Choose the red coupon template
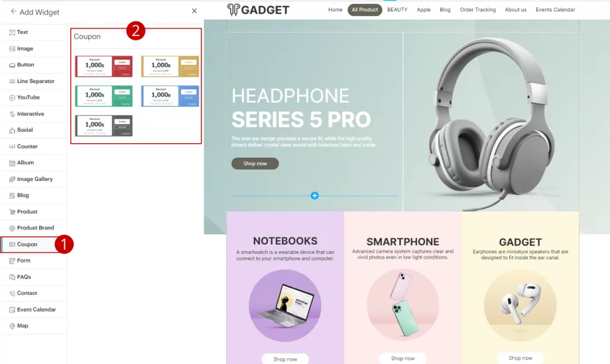This screenshot has height=364, width=610. point(104,66)
